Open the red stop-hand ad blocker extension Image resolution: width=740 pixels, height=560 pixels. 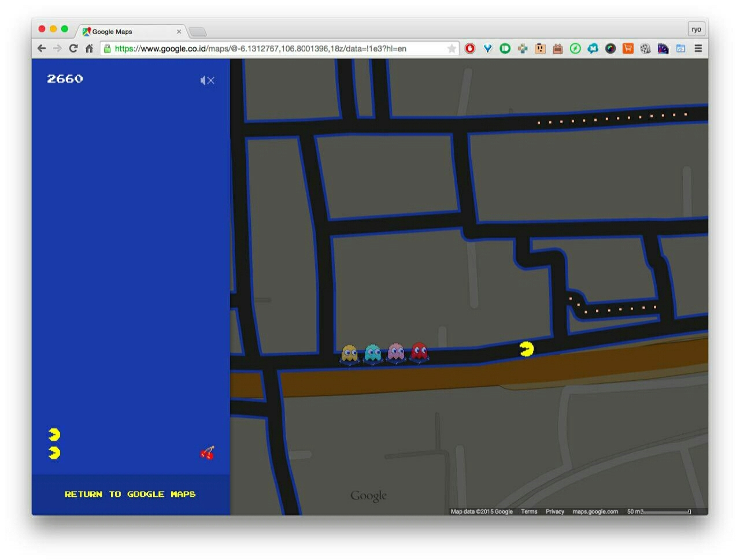click(470, 49)
